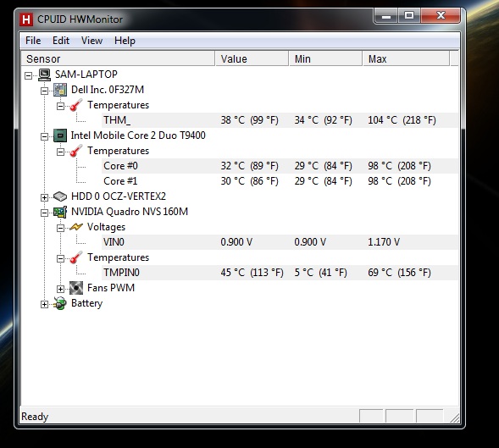Click THM_ min value 34 °C
Screen dimensions: 499x448
point(323,120)
